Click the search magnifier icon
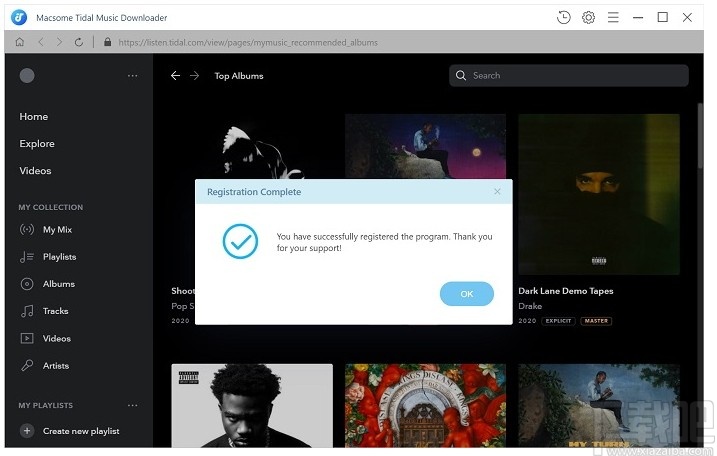717x456 pixels. [461, 75]
